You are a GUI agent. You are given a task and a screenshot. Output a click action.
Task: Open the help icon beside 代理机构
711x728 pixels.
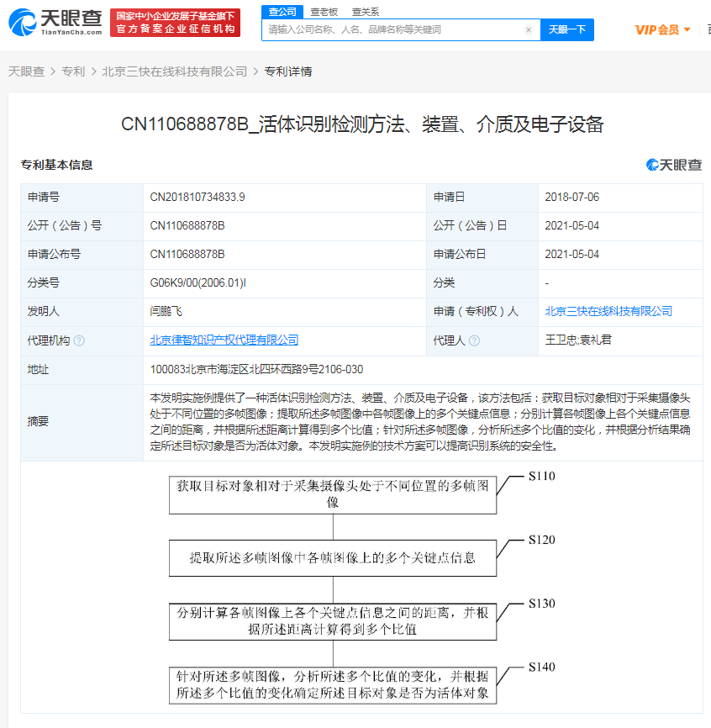(77, 340)
